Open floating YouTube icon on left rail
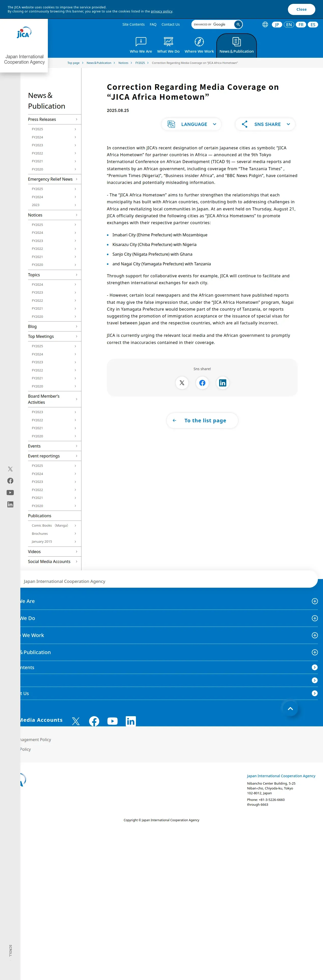This screenshot has height=980, width=323. click(x=10, y=493)
